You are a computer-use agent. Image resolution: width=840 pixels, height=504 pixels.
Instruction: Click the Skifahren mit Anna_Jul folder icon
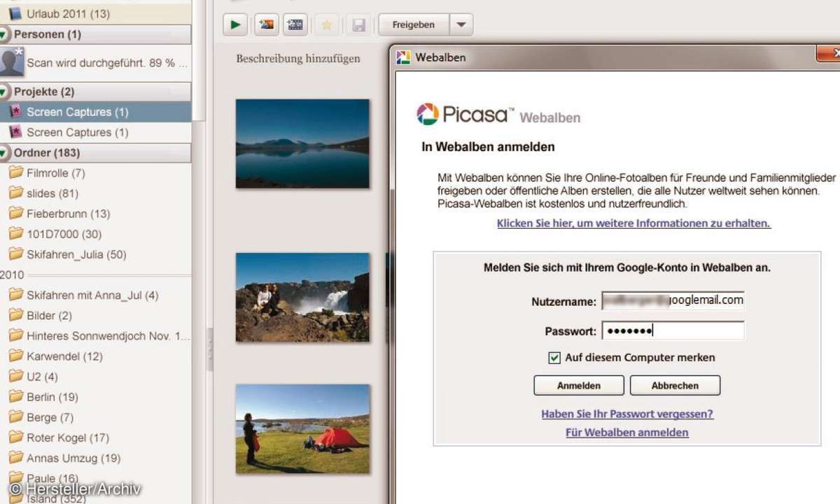15,295
